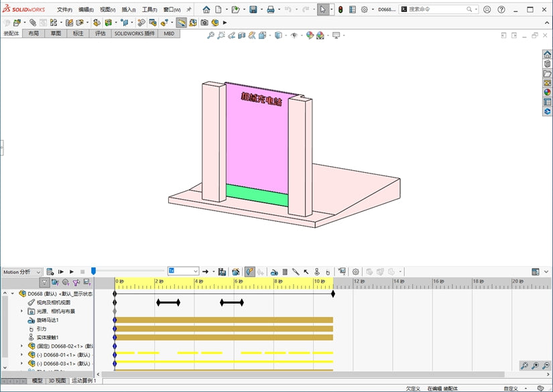
Task: Click the Rebuild traffic light icon
Action: (341, 9)
